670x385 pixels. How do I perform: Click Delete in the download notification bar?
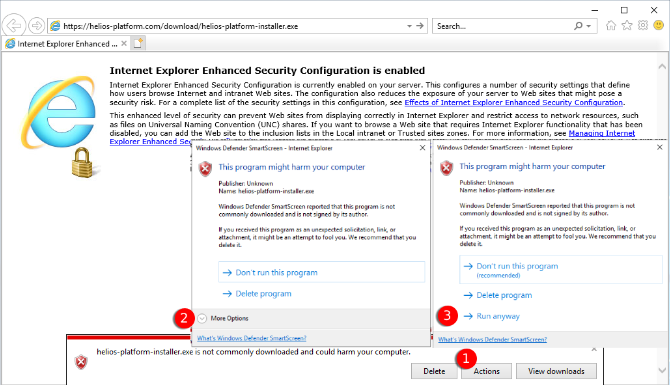point(434,371)
